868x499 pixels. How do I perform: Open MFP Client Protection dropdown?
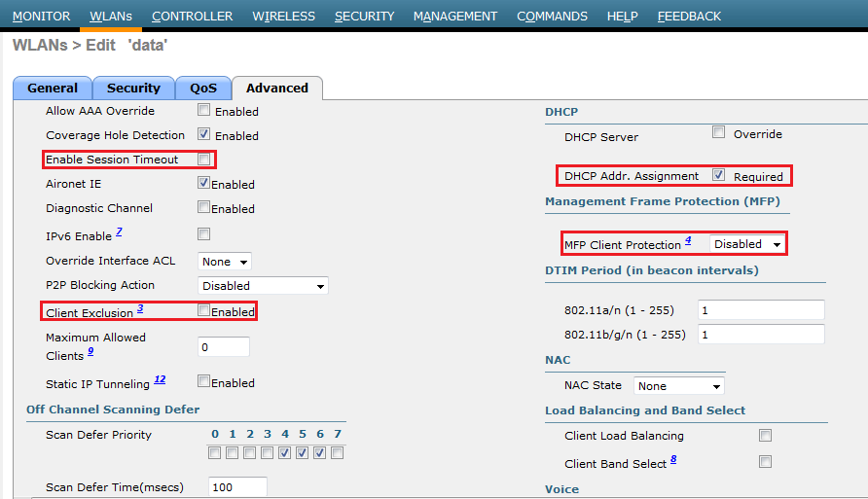click(746, 244)
